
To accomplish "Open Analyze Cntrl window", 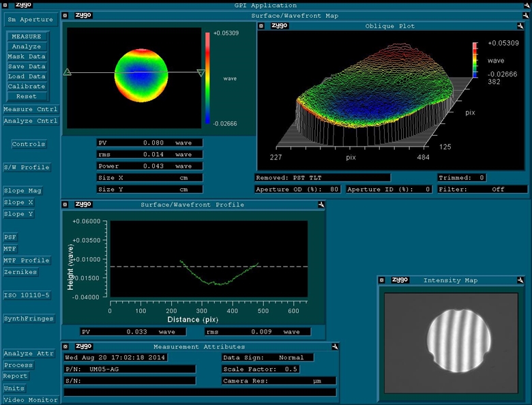I will click(31, 121).
